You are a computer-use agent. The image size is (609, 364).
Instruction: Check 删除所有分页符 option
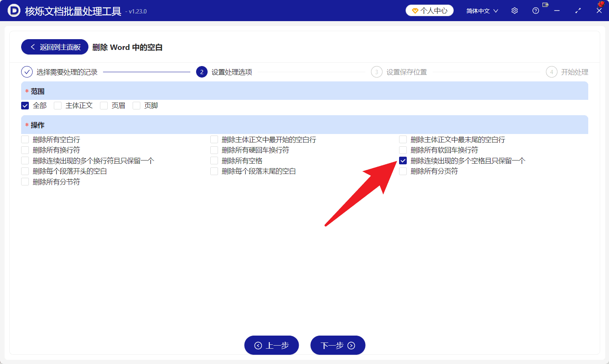(x=403, y=171)
